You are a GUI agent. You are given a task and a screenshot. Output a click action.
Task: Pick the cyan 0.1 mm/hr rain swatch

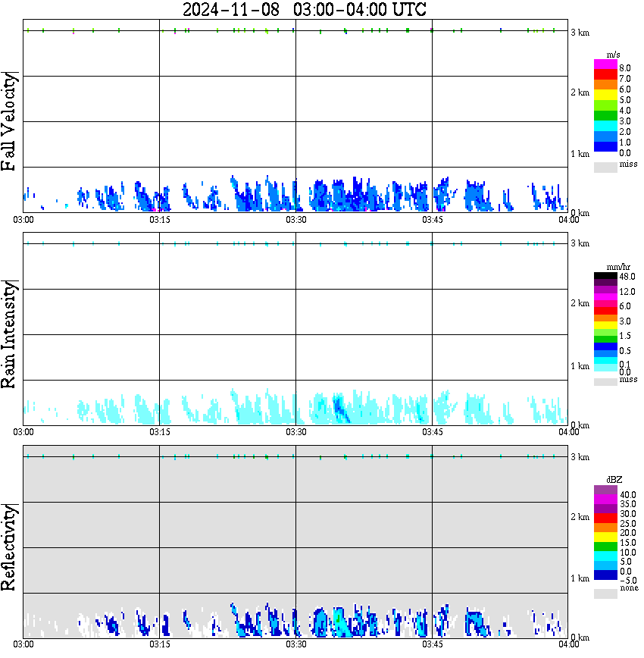point(605,361)
